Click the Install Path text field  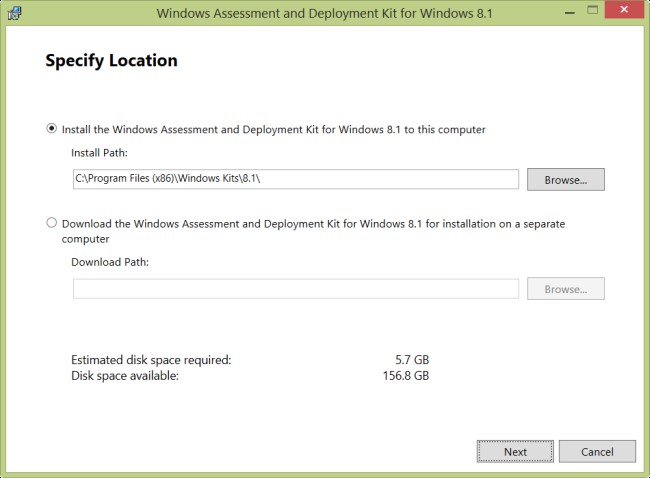[x=296, y=179]
